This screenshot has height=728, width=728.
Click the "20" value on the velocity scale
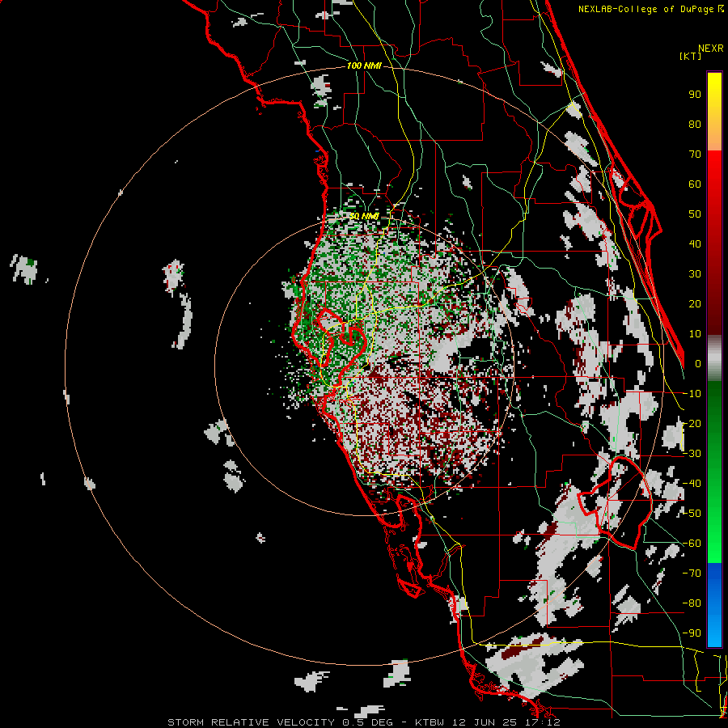pyautogui.click(x=695, y=304)
